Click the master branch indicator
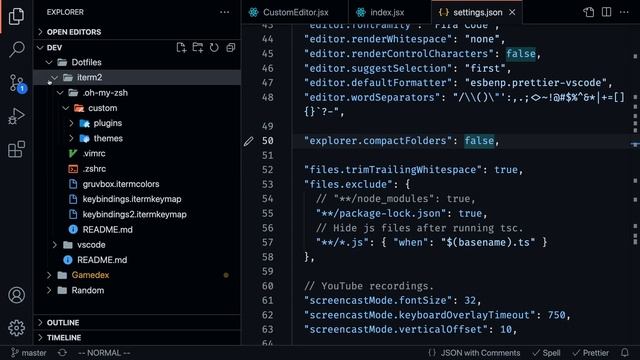640x360 pixels. coord(29,353)
